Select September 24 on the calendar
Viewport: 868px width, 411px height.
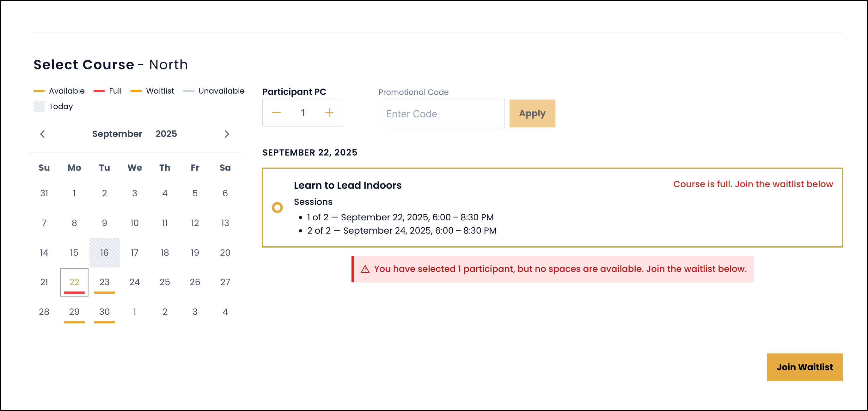coord(134,282)
